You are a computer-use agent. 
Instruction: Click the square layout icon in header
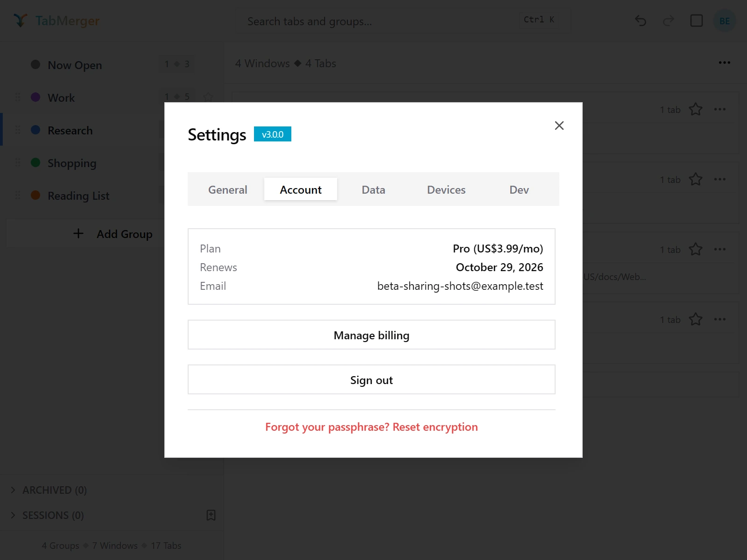(697, 21)
